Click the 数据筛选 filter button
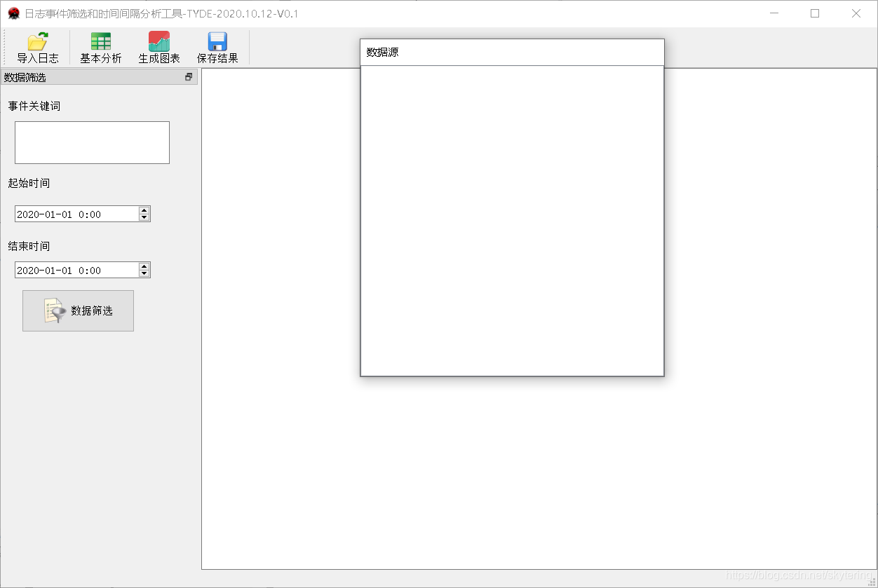This screenshot has width=878, height=588. (78, 310)
